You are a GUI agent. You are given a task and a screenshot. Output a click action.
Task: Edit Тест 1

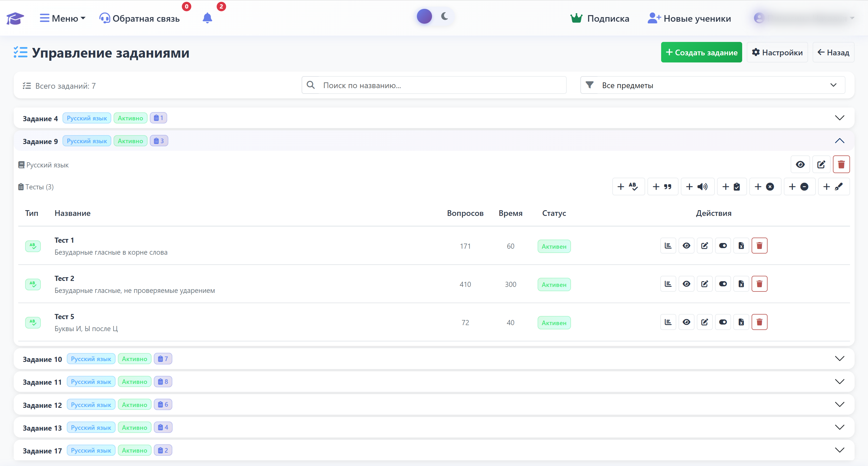tap(705, 246)
